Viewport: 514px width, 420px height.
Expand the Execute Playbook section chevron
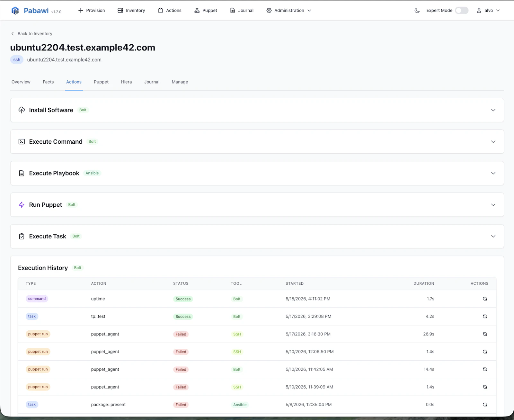pyautogui.click(x=493, y=173)
